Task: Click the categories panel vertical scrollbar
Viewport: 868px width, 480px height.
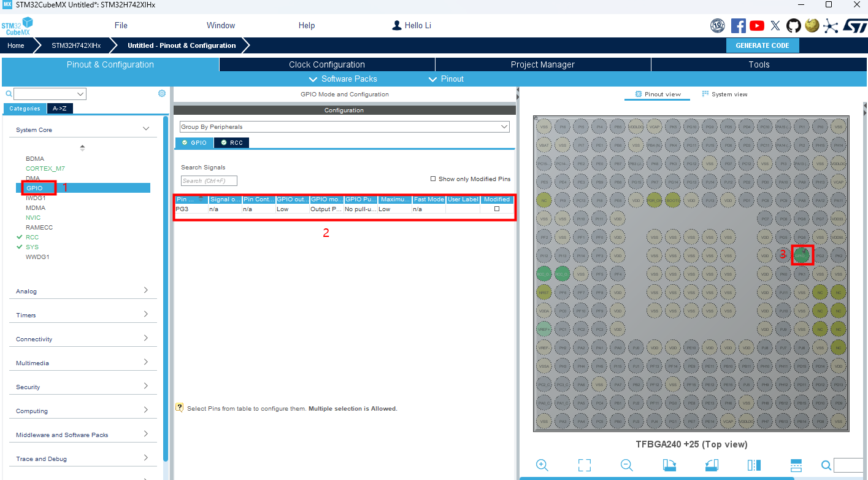Action: click(166, 288)
